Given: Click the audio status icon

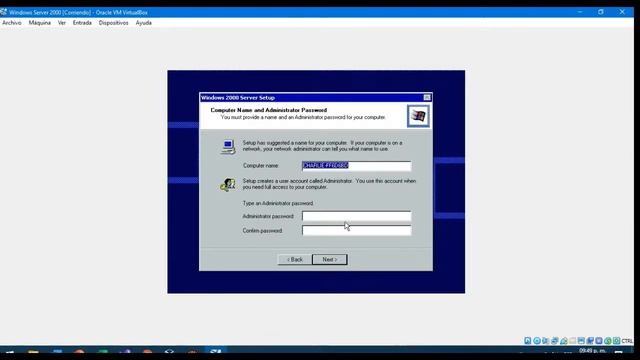Looking at the screenshot, I should (x=546, y=340).
